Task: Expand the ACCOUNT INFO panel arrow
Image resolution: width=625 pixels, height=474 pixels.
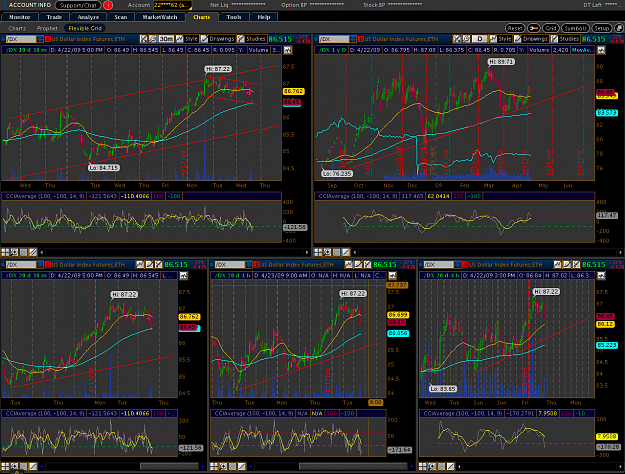Action: coord(4,5)
